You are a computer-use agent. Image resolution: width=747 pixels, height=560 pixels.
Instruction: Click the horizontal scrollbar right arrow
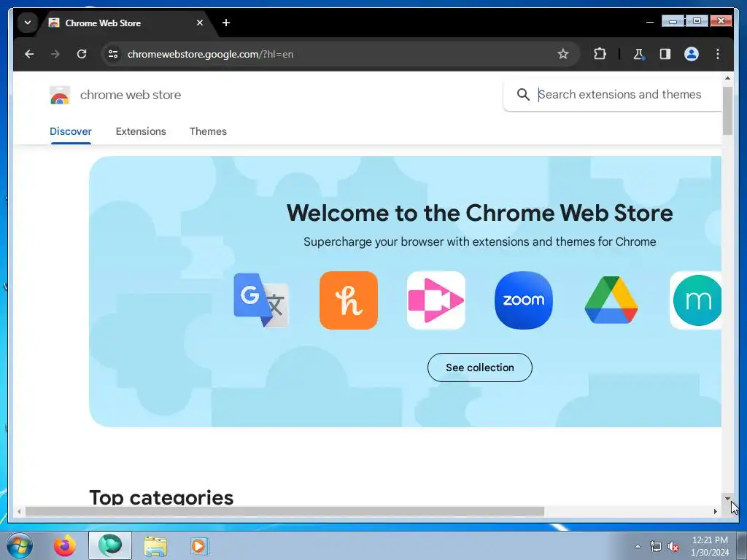[715, 511]
